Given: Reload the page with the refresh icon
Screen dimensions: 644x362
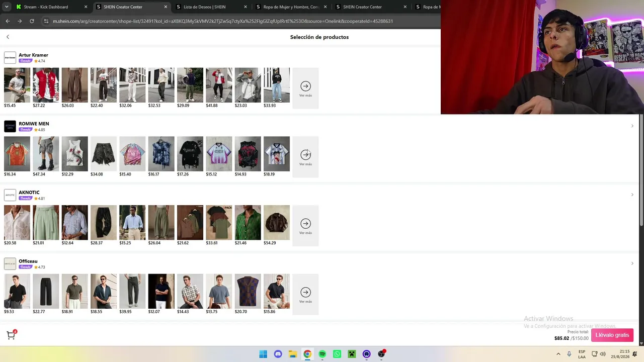Looking at the screenshot, I should [x=32, y=21].
